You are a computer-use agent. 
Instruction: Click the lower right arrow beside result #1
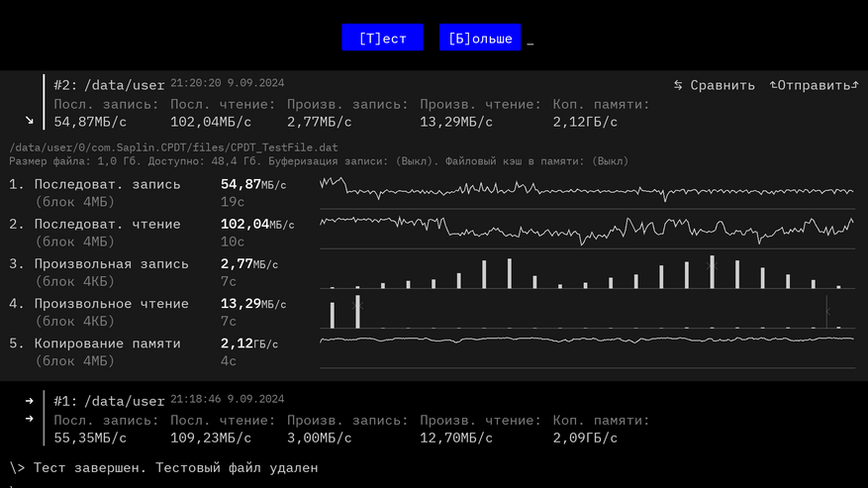(x=30, y=419)
